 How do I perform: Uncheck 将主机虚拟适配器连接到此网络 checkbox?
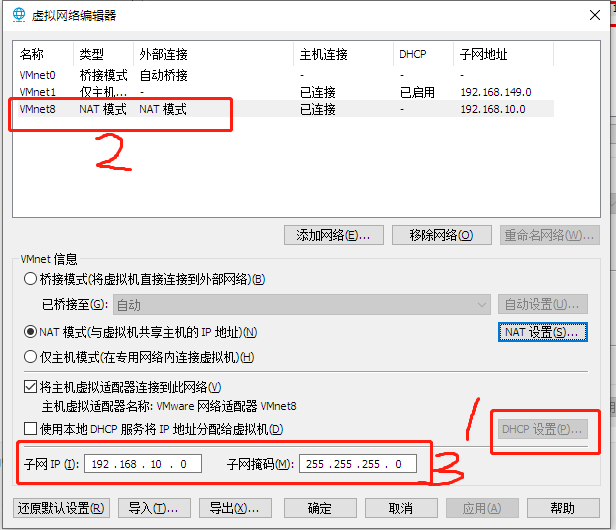[x=30, y=387]
